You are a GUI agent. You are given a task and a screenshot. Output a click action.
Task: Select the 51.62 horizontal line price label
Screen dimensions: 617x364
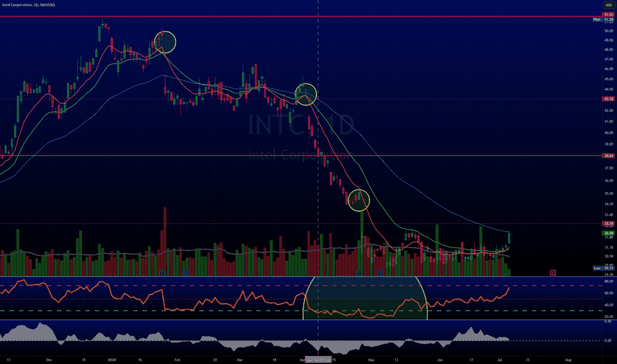(608, 15)
